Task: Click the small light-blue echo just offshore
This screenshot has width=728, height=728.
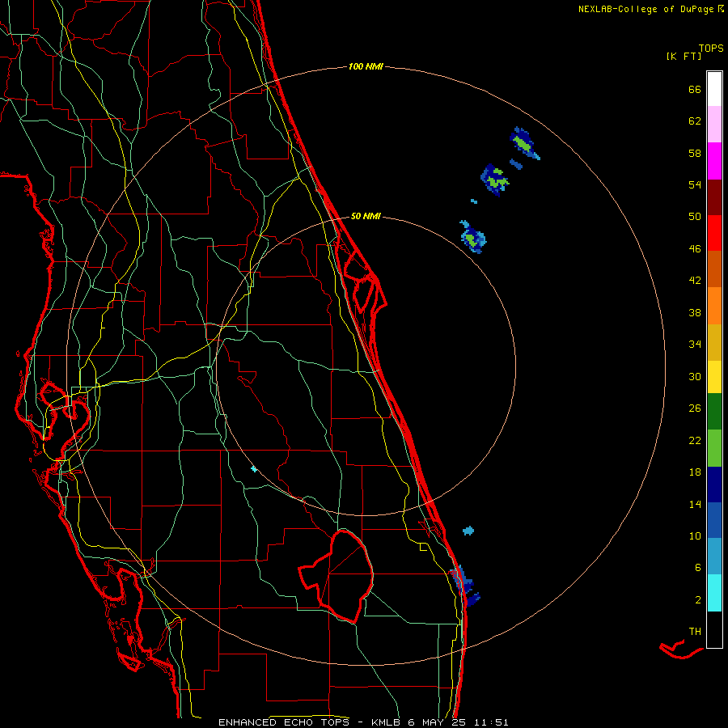Action: (468, 530)
